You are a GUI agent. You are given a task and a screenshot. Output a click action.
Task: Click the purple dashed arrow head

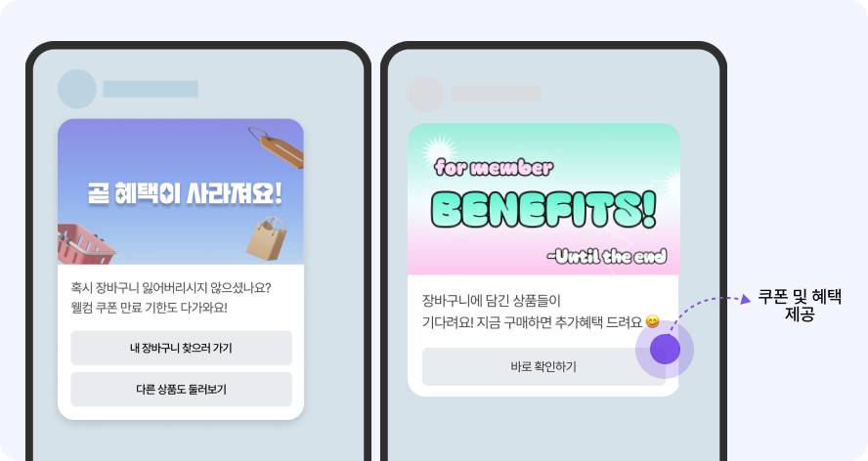click(746, 299)
